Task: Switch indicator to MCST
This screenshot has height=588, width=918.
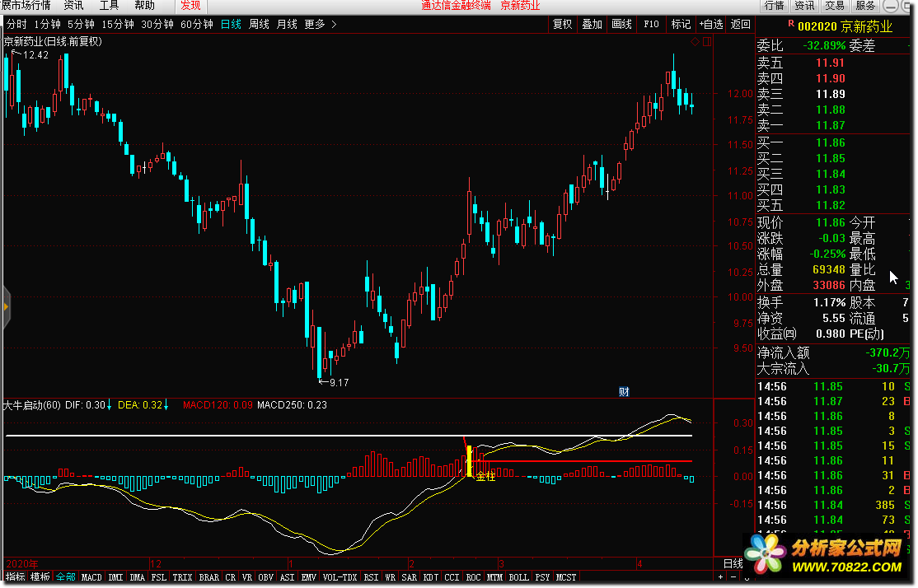Action: [565, 577]
